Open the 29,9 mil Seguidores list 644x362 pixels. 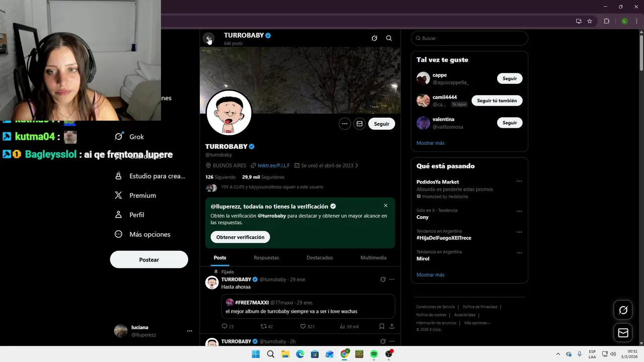pyautogui.click(x=263, y=177)
